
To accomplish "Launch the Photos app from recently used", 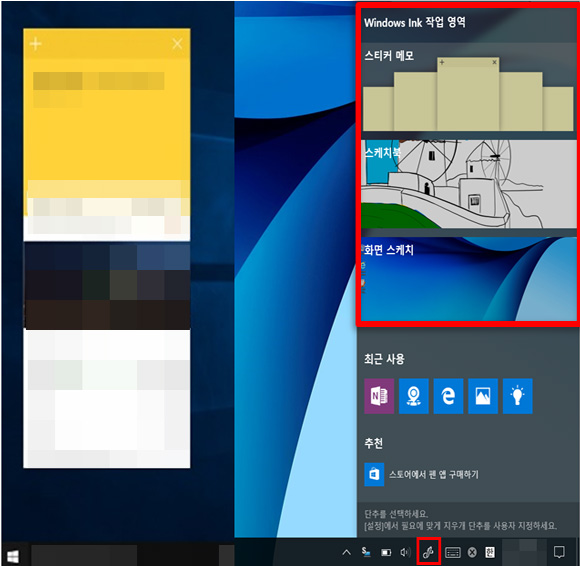I will (x=483, y=396).
